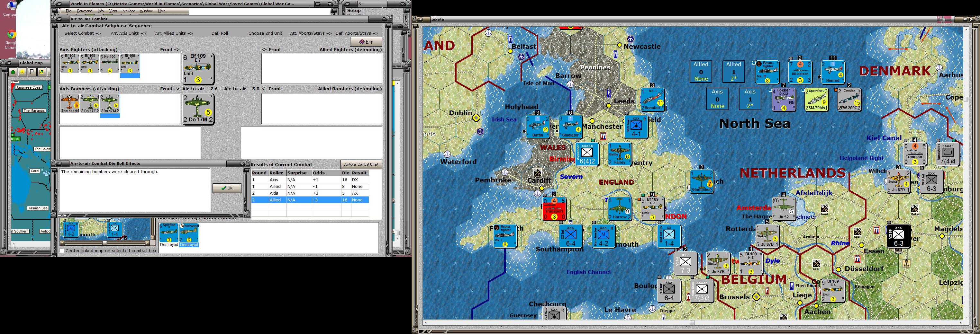980x334 pixels.
Task: Click the Bf 109 E-2 counter near London
Action: [x=652, y=209]
